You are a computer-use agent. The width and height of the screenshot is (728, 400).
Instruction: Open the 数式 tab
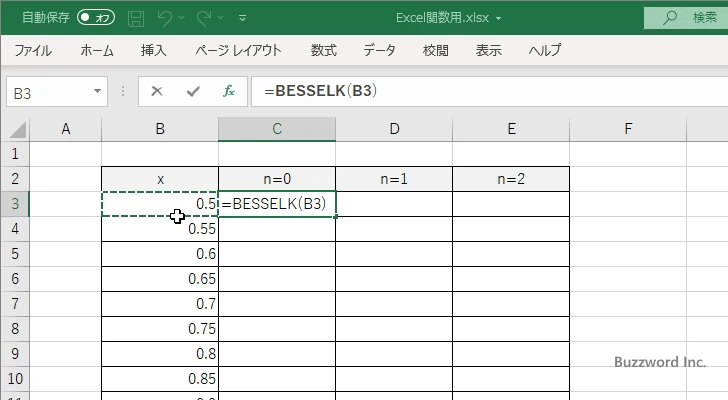324,50
